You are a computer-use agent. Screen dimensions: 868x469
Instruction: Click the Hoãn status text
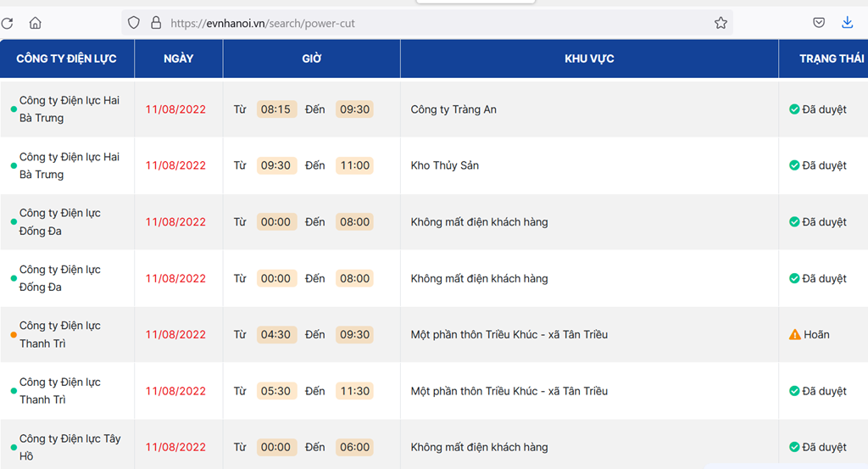816,334
